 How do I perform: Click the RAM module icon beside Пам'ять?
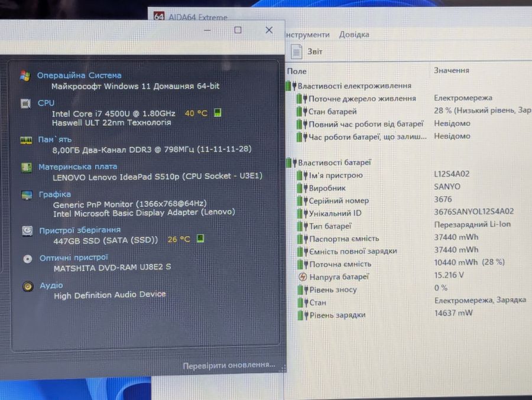(x=26, y=140)
